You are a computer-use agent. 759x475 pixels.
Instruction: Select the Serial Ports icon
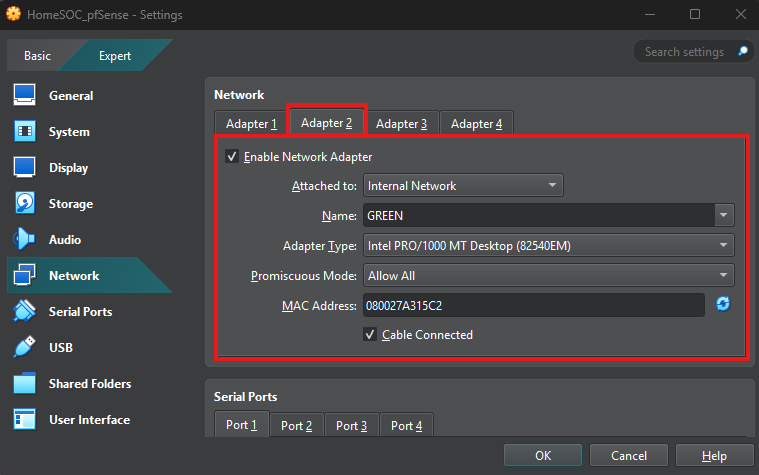click(x=25, y=312)
